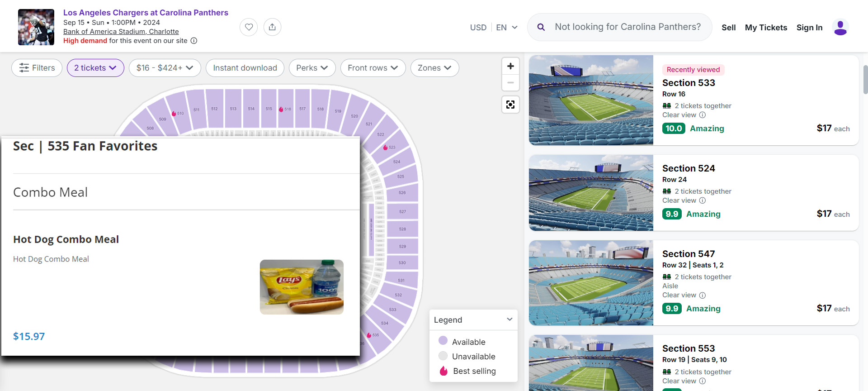Click the 10.0 rating badge on Section 533

674,129
